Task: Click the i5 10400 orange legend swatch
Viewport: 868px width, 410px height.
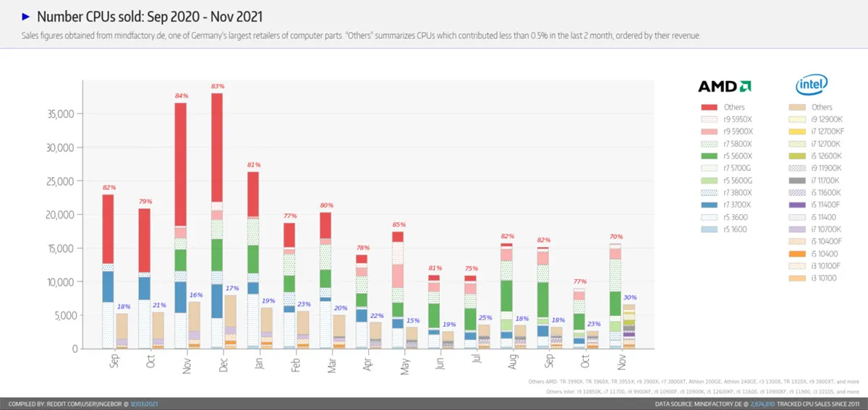Action: click(x=796, y=253)
